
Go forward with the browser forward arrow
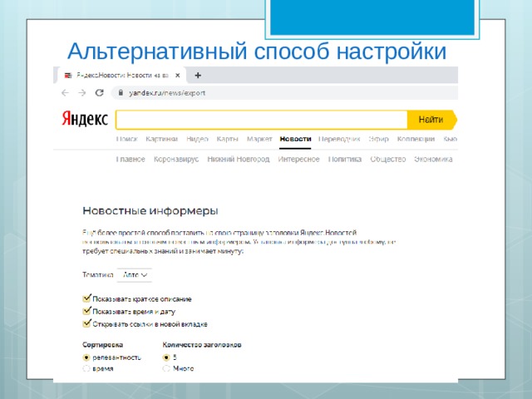[x=81, y=92]
